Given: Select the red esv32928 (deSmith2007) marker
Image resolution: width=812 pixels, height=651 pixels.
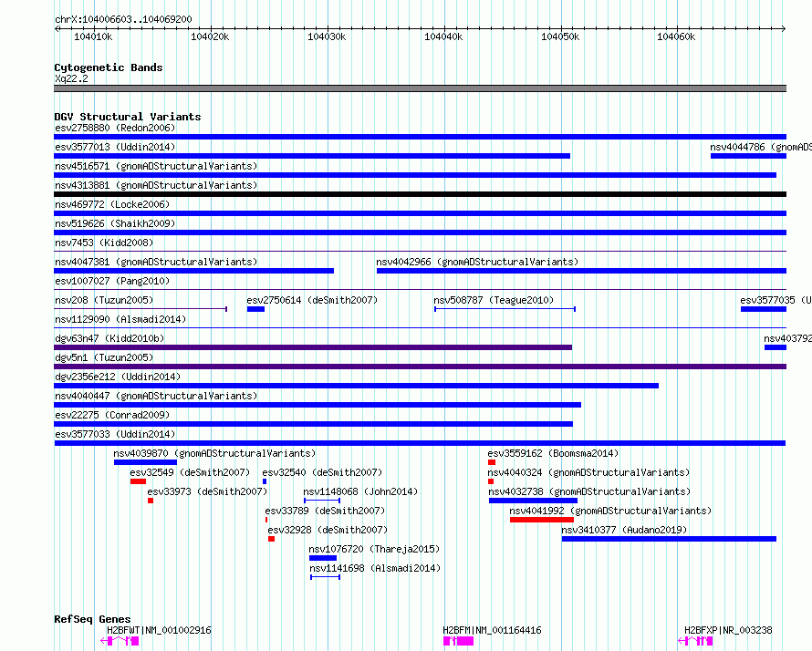Looking at the screenshot, I should pos(271,539).
